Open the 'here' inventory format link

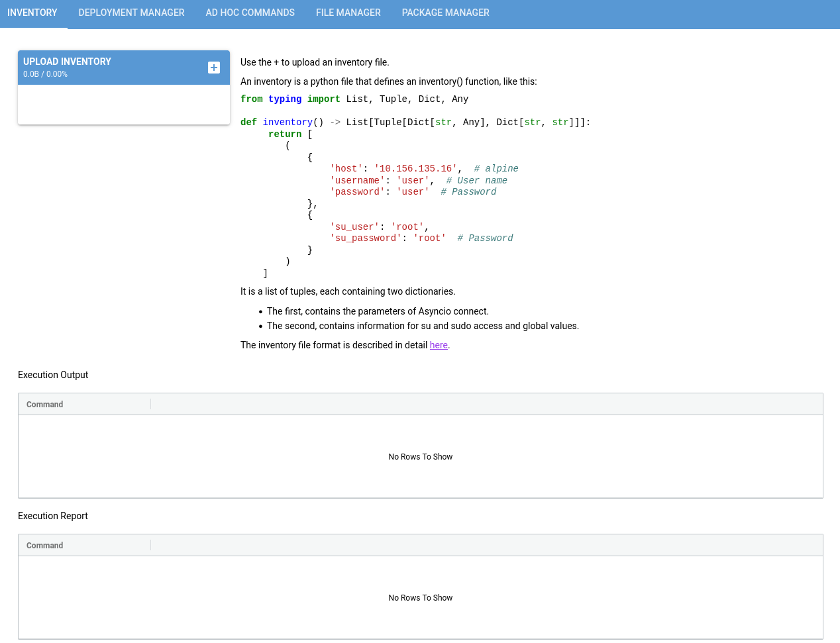click(x=439, y=345)
